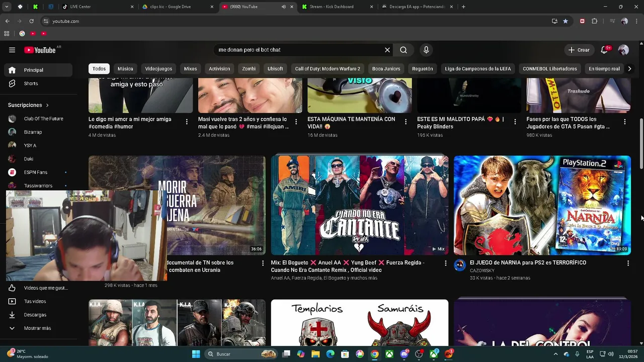The width and height of the screenshot is (644, 362).
Task: Select the Ubisoft filter chip
Action: point(275,69)
